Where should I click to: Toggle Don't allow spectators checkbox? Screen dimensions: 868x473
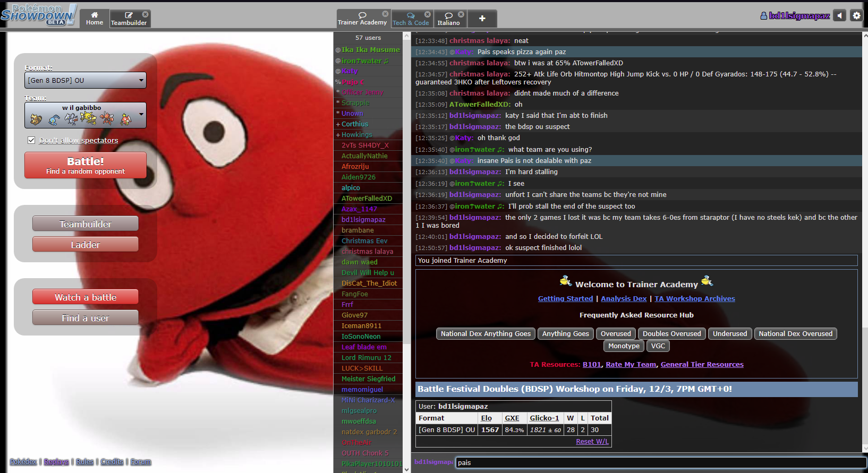31,140
